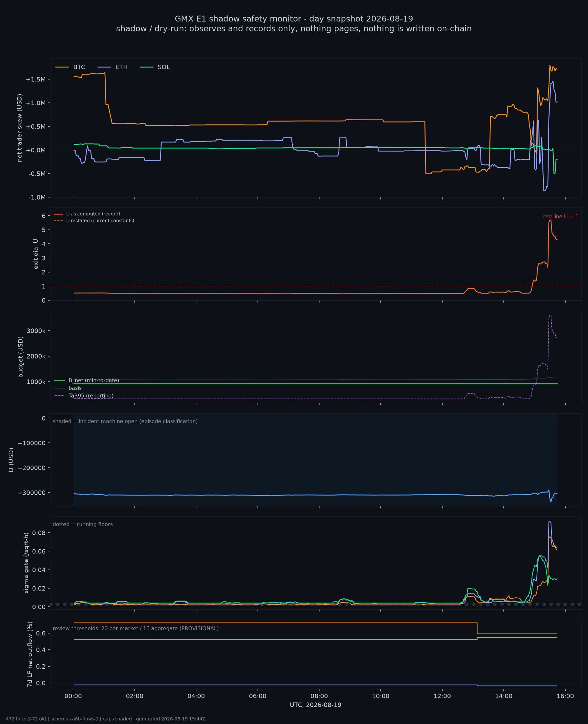Click the "net trader skew (USD)" axis label
588x724 pixels.
pos(20,128)
